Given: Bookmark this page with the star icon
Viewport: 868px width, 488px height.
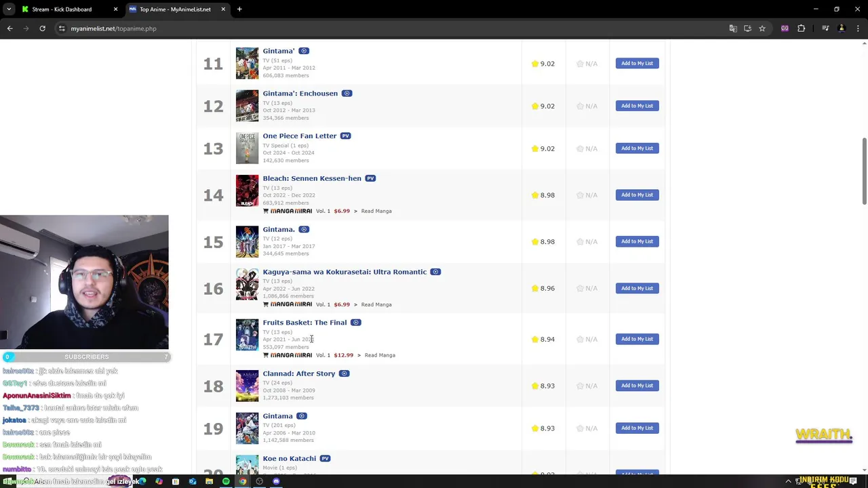Looking at the screenshot, I should (762, 28).
